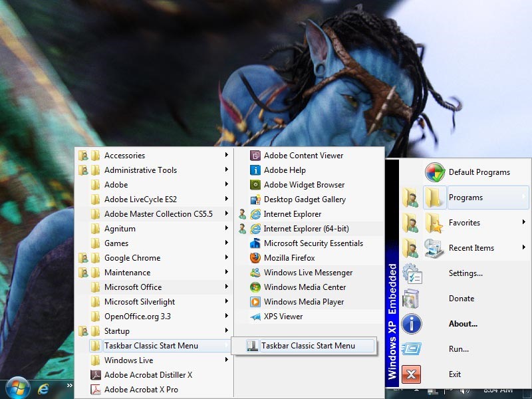532x399 pixels.
Task: Click the red Exit X icon
Action: click(411, 374)
